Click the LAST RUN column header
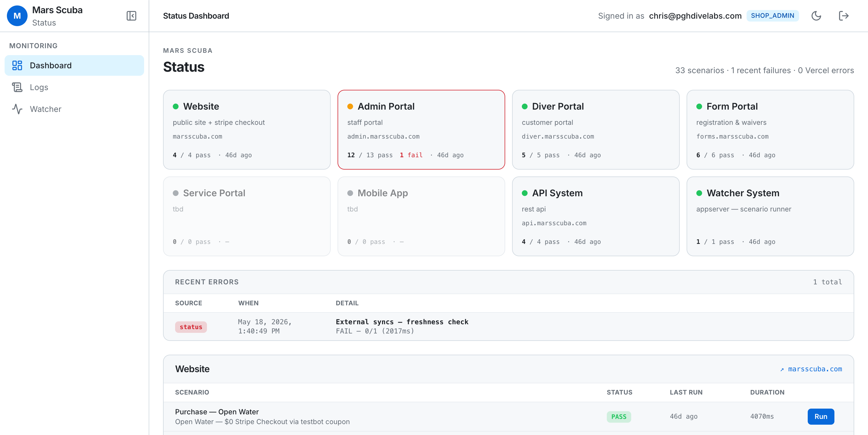The height and width of the screenshot is (435, 868). click(686, 392)
